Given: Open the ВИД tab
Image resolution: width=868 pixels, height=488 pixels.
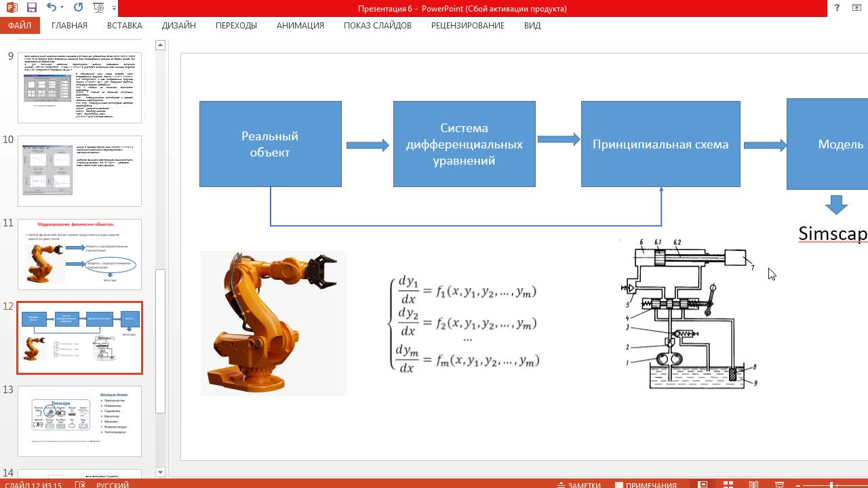Looking at the screenshot, I should [x=532, y=25].
